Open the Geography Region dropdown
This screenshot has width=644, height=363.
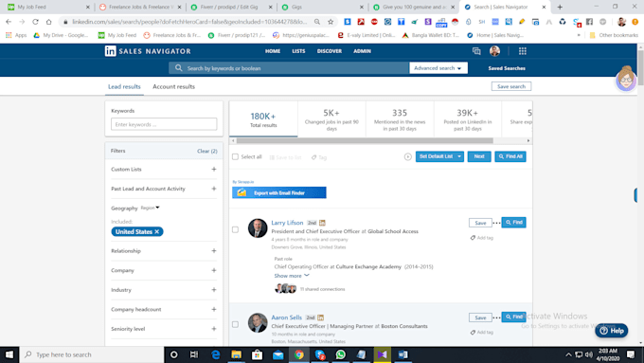pyautogui.click(x=150, y=208)
